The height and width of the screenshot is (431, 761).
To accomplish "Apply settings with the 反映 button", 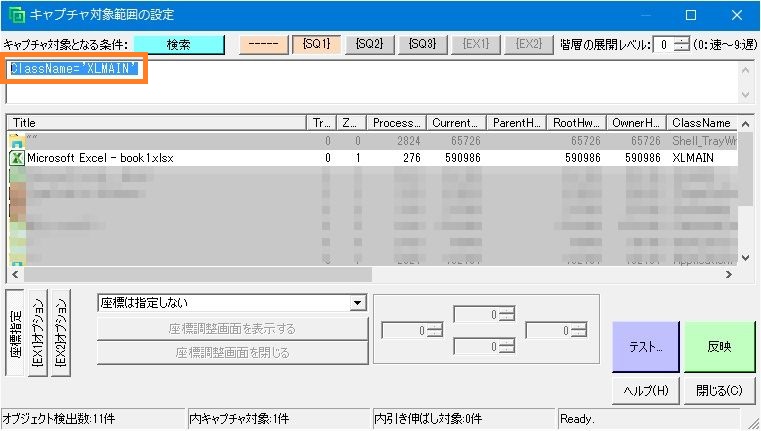I will click(717, 347).
